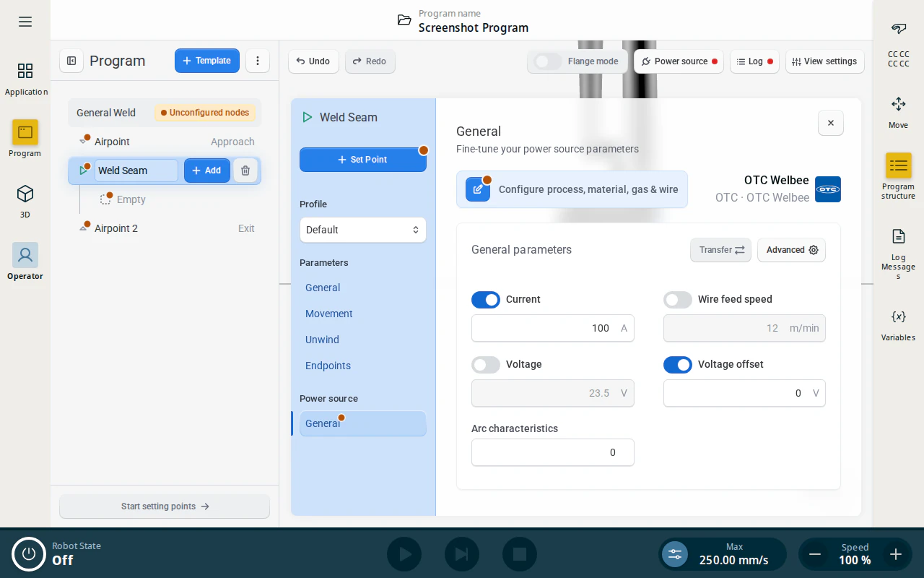
Task: Delete the Weld Seam node via trash icon
Action: [245, 171]
